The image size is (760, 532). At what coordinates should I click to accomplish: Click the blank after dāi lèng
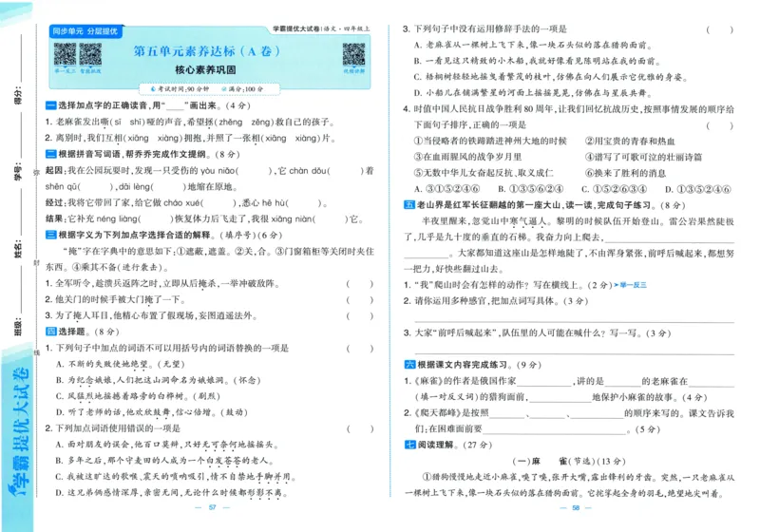coord(168,186)
